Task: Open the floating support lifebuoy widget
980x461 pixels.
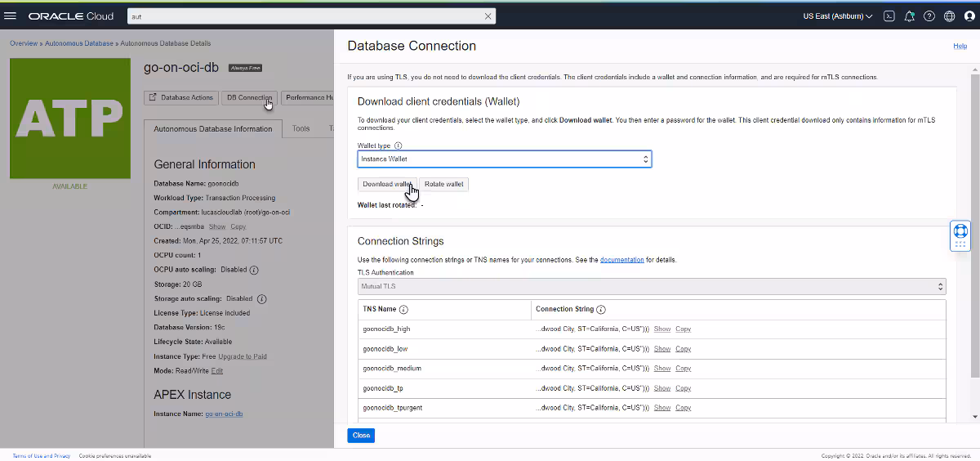Action: [960, 231]
